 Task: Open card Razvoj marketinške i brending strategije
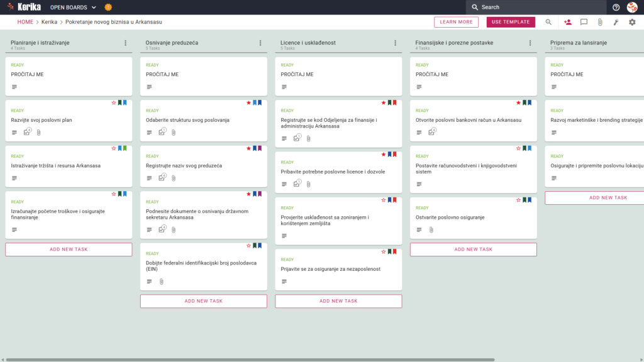pos(596,121)
